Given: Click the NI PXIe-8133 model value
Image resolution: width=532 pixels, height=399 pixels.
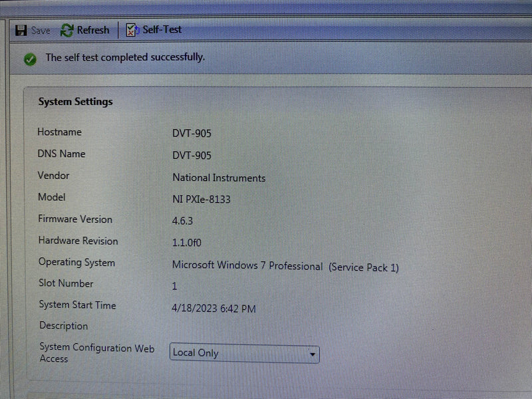Looking at the screenshot, I should pyautogui.click(x=201, y=199).
